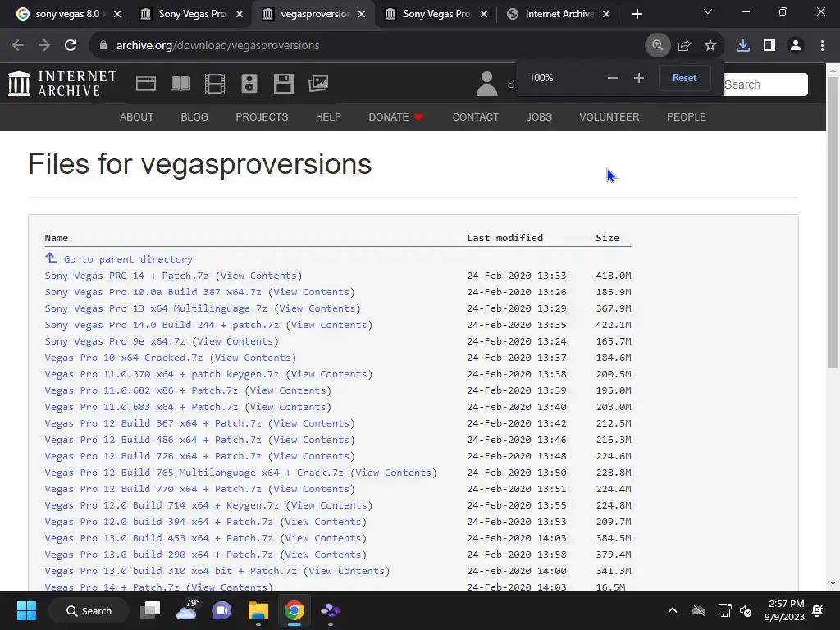
Task: Open the JOBS menu item
Action: (539, 116)
